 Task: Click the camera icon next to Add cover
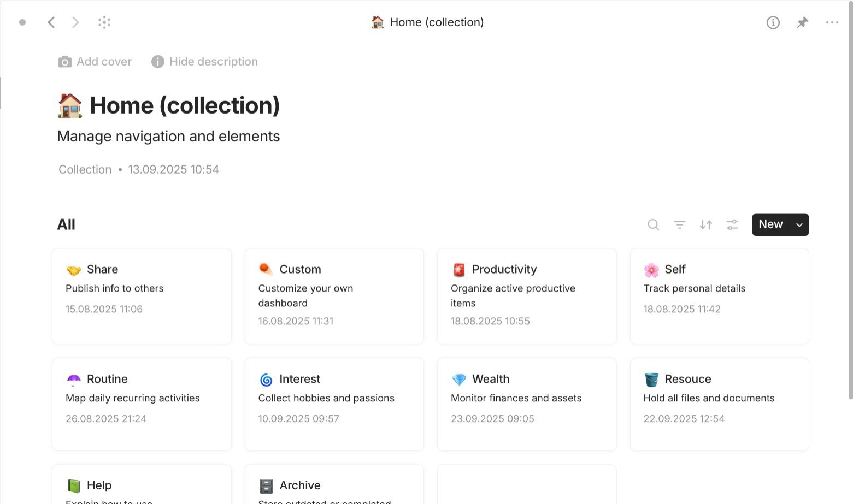(x=64, y=62)
